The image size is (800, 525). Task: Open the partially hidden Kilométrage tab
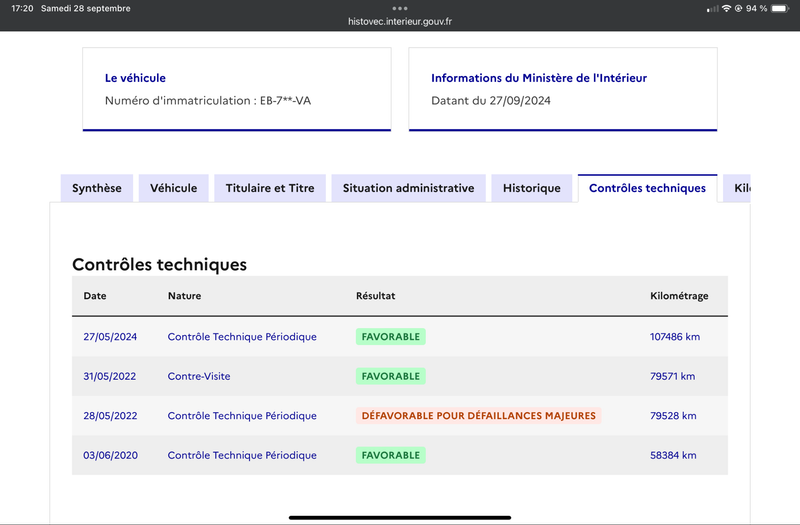pos(737,188)
